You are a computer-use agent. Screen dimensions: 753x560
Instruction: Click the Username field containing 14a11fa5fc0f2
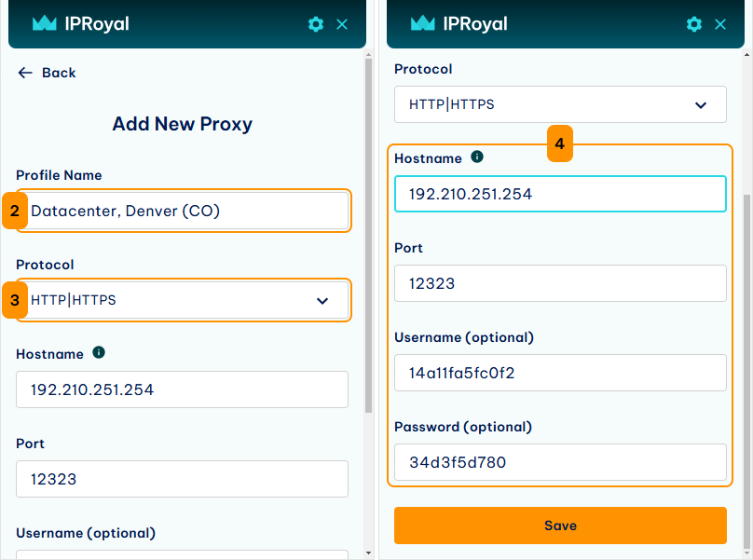click(560, 373)
